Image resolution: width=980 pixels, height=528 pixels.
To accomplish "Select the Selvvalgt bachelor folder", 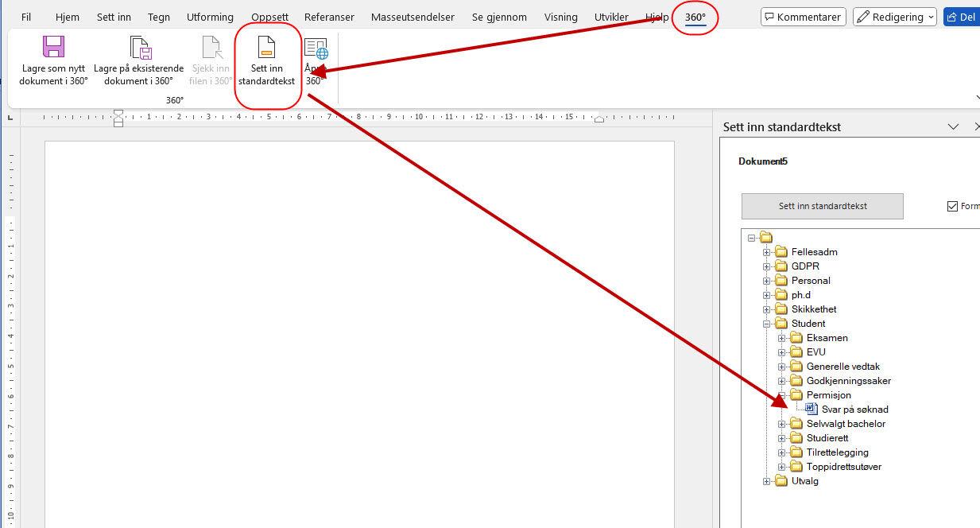I will point(839,424).
